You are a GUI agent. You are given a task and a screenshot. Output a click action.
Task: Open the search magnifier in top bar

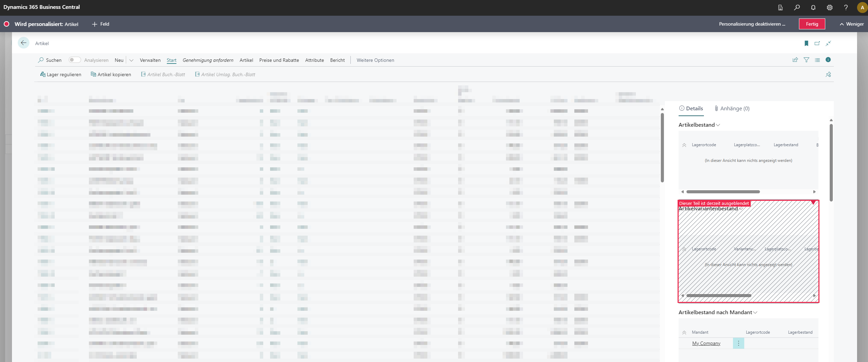pos(797,8)
